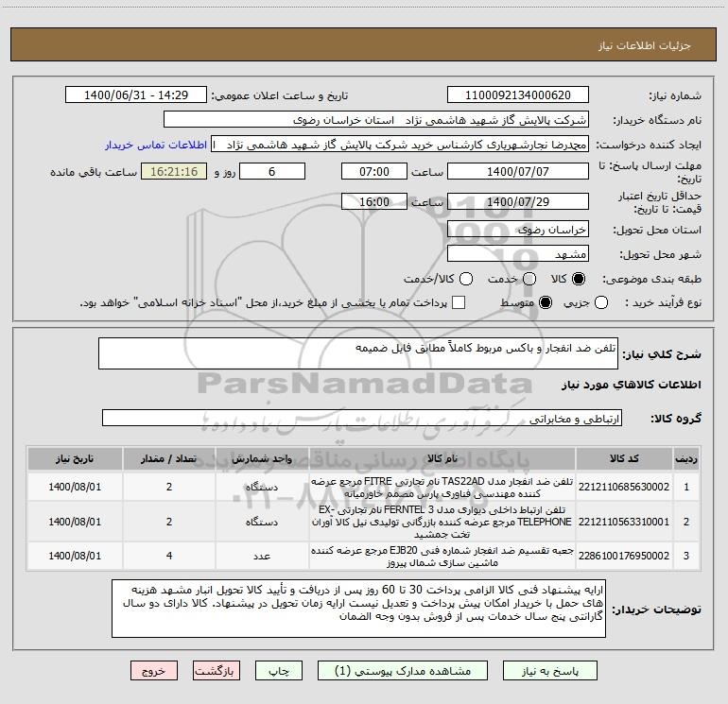Click the quantity 4 cell in row 3
This screenshot has height=704, width=728.
click(169, 556)
